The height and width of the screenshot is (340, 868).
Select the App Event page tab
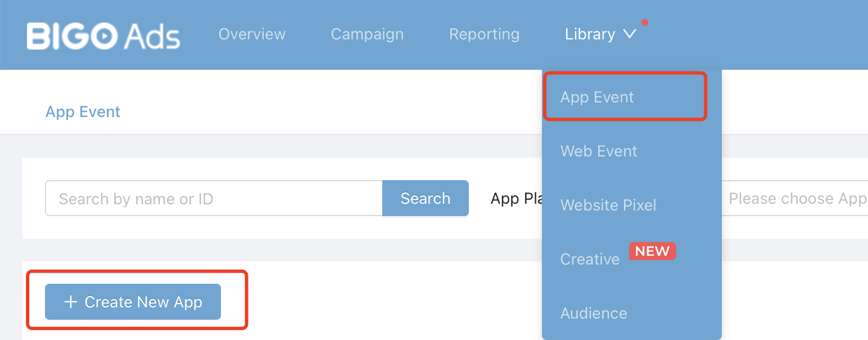click(83, 112)
